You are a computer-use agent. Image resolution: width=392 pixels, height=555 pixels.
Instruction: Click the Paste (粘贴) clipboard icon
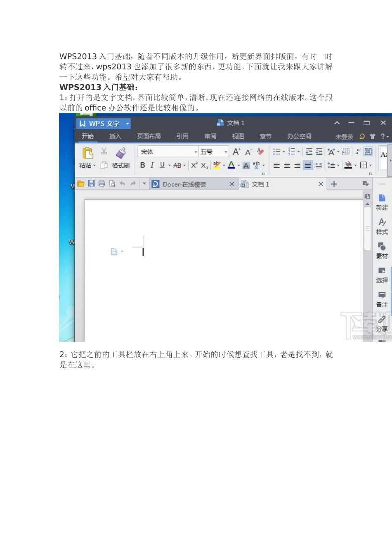coord(88,153)
